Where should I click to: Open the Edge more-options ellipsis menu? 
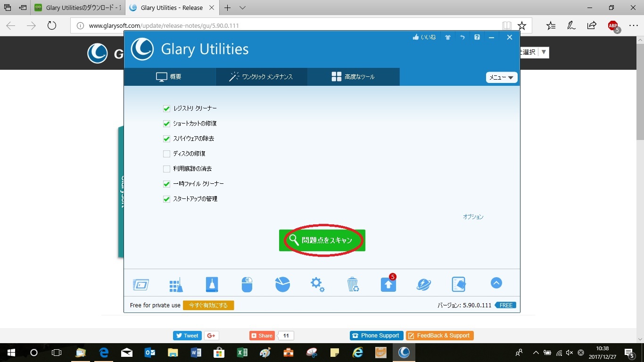[x=633, y=25]
